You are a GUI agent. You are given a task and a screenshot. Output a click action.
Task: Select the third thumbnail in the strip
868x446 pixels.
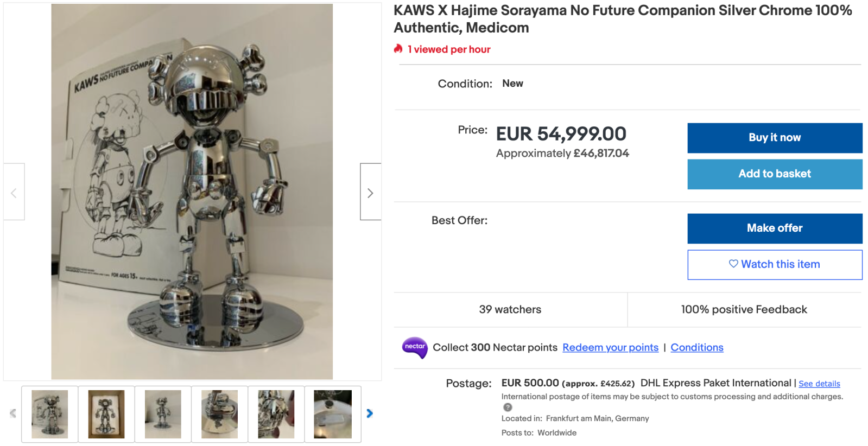coord(163,414)
